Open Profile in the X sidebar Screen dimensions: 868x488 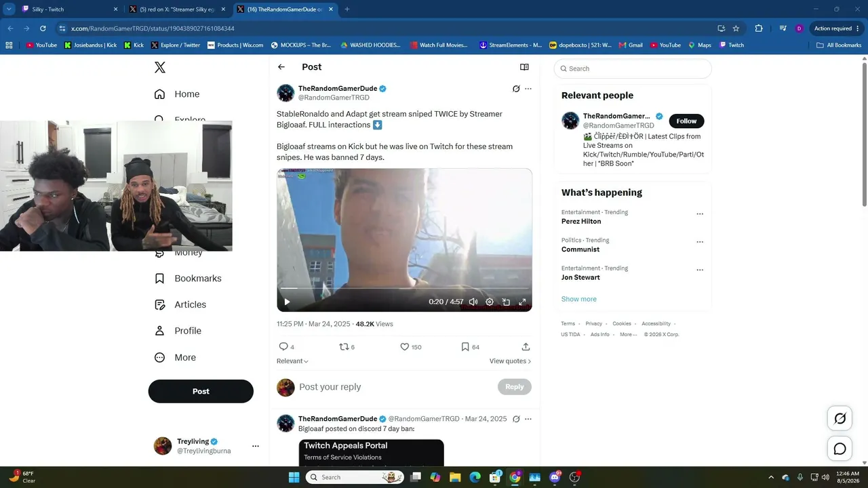click(178, 331)
